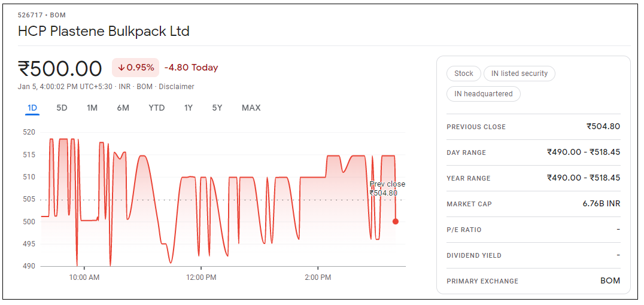644x305 pixels.
Task: Show the 1M price chart
Action: [92, 108]
